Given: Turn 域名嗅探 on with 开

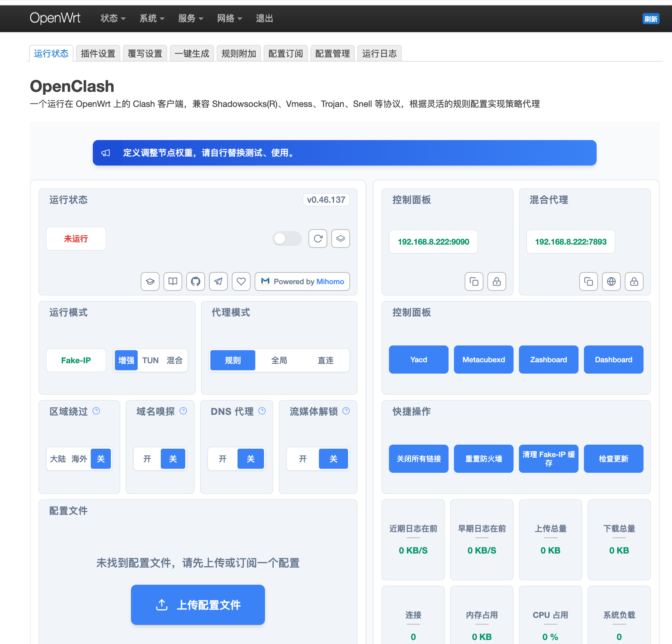Looking at the screenshot, I should tap(147, 459).
